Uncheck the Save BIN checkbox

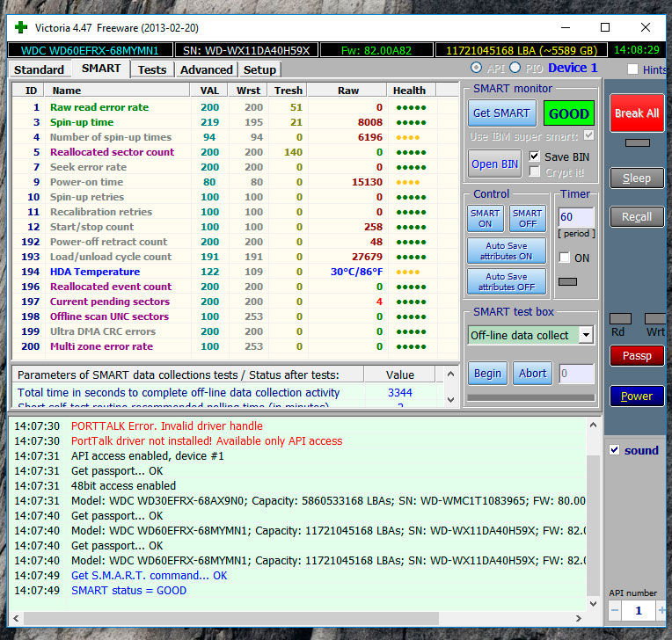pos(534,156)
